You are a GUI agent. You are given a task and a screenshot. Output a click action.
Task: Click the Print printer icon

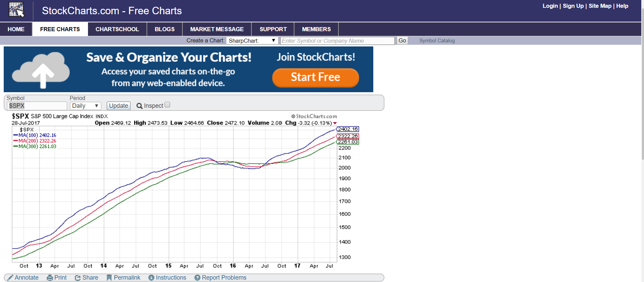50,278
